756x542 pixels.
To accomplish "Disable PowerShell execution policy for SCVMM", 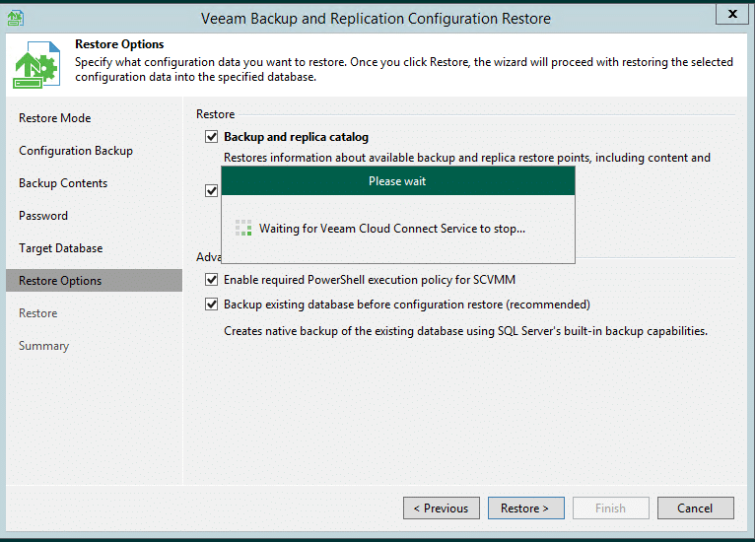I will click(x=211, y=280).
